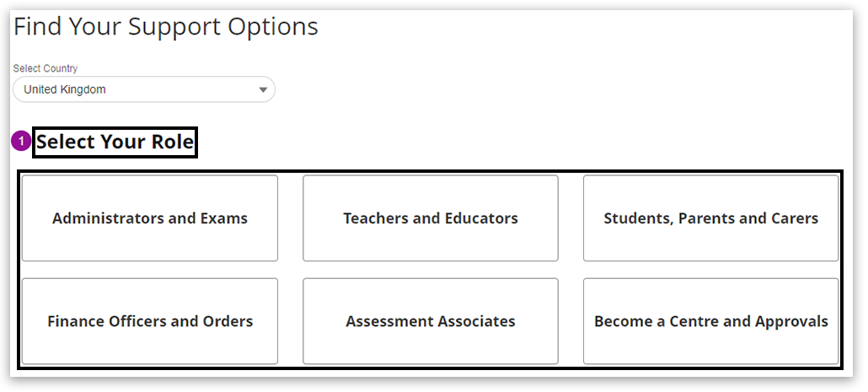Click the Students, Parents and Carers text
868x392 pixels.
tap(710, 218)
